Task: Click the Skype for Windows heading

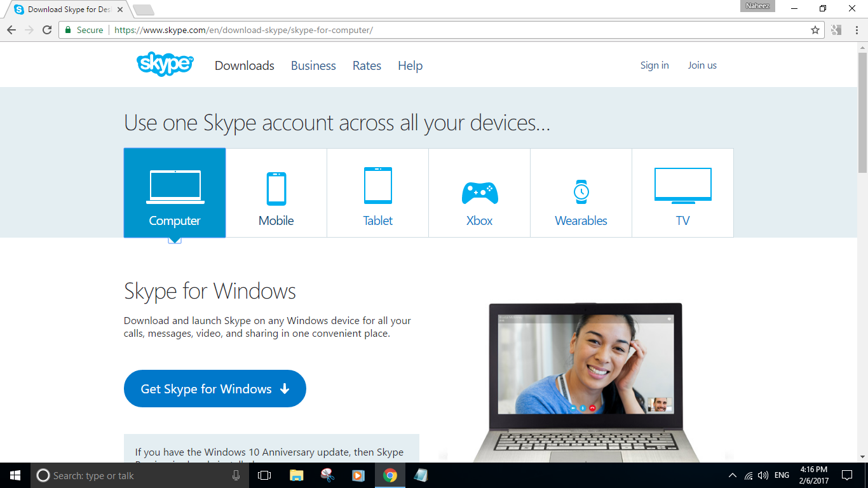Action: (210, 292)
